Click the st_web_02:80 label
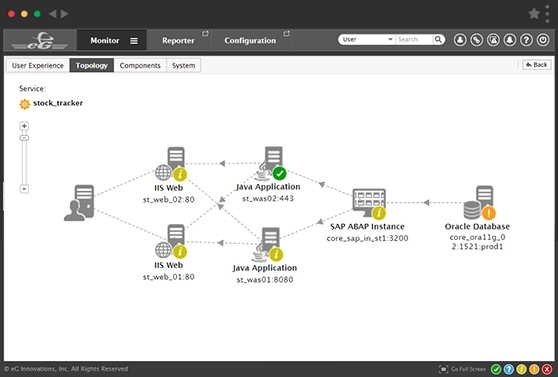Image resolution: width=558 pixels, height=377 pixels. [x=169, y=200]
